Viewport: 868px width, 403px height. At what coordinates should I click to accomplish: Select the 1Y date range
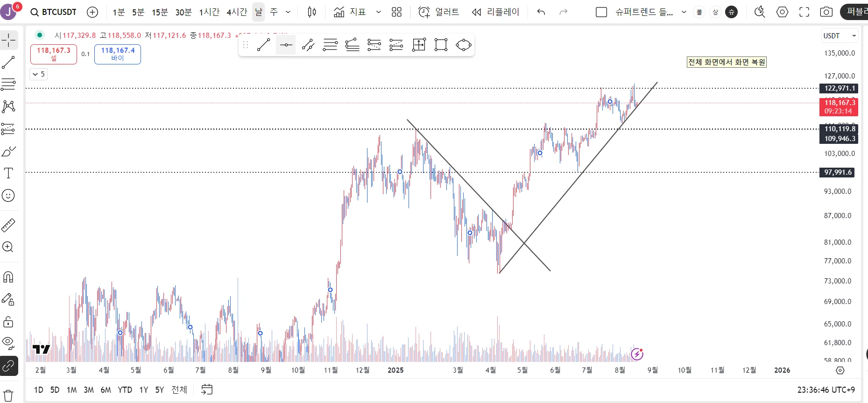[144, 389]
